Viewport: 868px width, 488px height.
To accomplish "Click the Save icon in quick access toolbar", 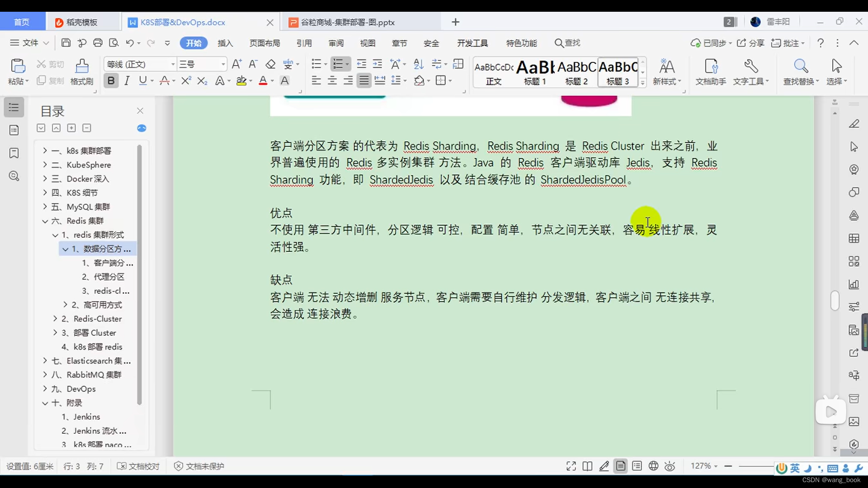I will 66,43.
